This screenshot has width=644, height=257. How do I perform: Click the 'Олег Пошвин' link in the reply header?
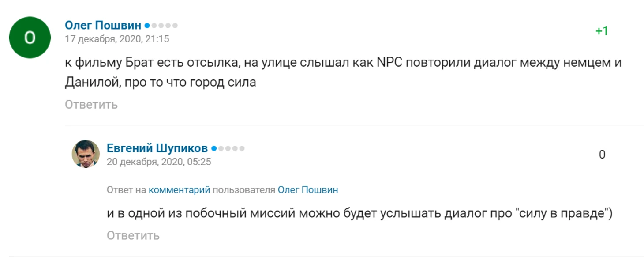307,190
